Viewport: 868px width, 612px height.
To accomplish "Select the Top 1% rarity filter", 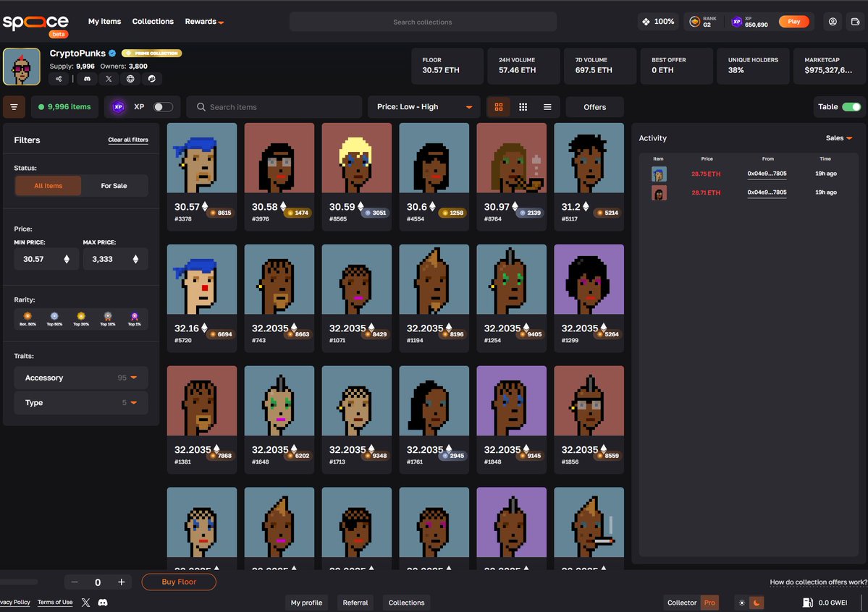I will [135, 318].
